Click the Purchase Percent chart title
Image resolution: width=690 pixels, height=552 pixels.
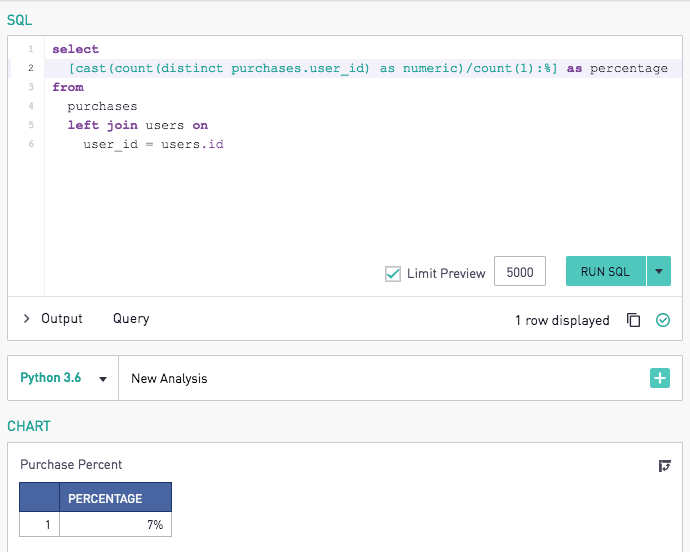pos(71,464)
